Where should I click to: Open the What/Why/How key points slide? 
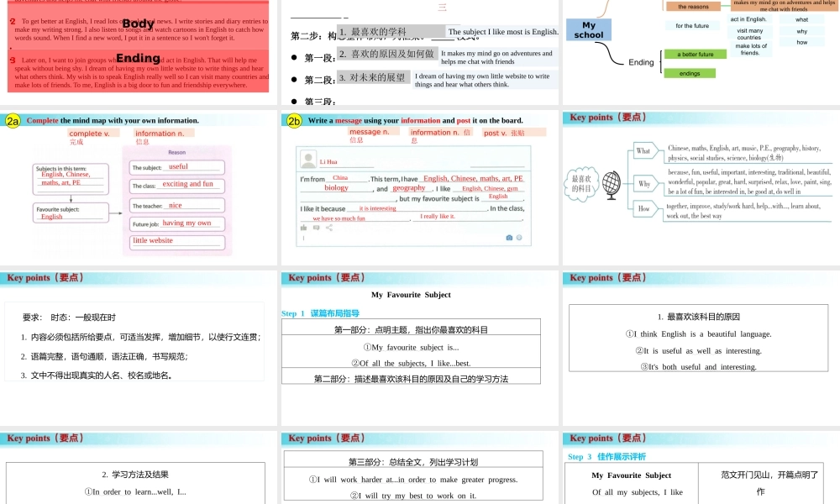(x=701, y=187)
